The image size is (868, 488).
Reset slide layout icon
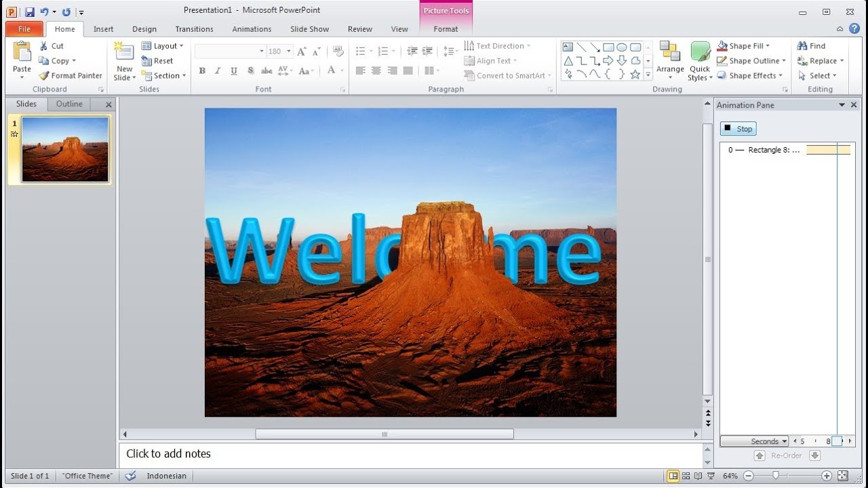[x=146, y=61]
